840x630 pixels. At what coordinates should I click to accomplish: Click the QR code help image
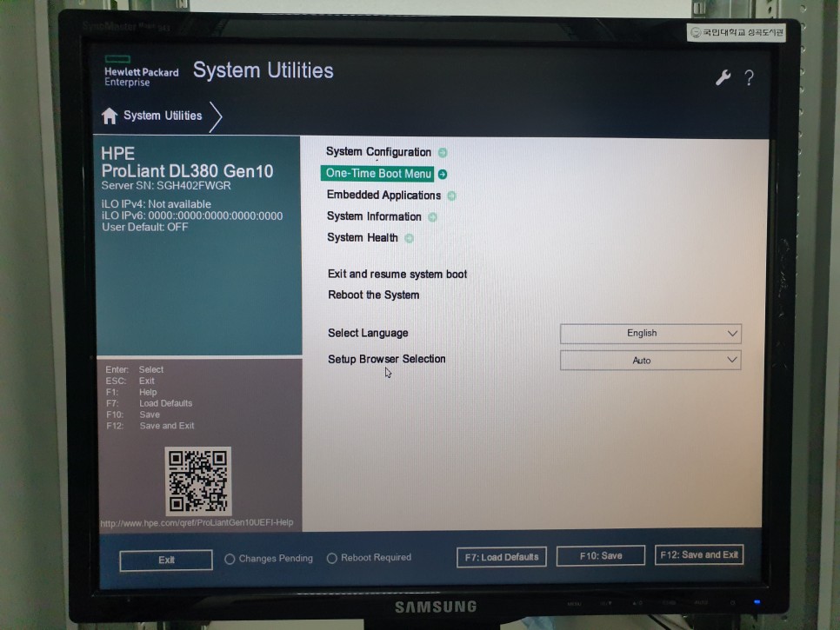tap(197, 481)
